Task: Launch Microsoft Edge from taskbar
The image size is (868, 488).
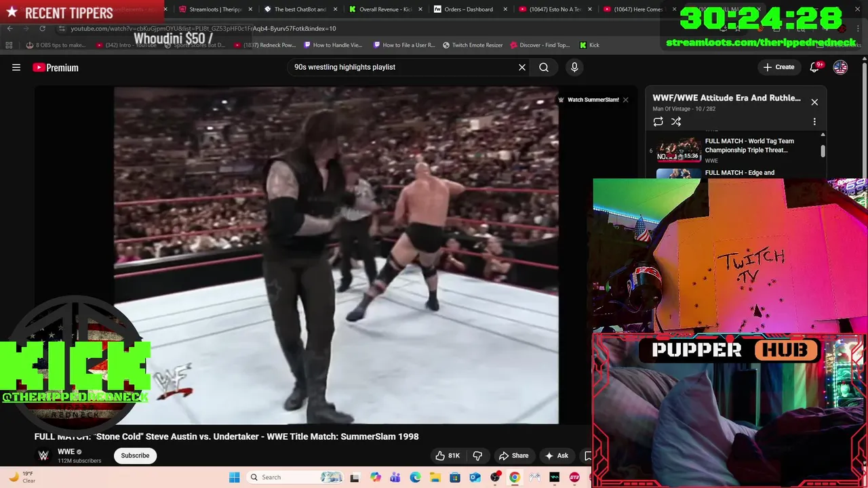Action: (x=415, y=477)
